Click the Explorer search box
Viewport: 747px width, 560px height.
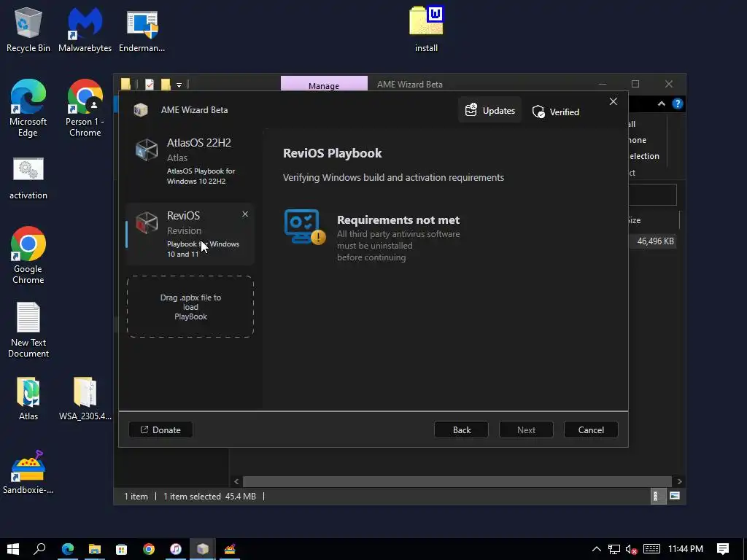pyautogui.click(x=652, y=195)
